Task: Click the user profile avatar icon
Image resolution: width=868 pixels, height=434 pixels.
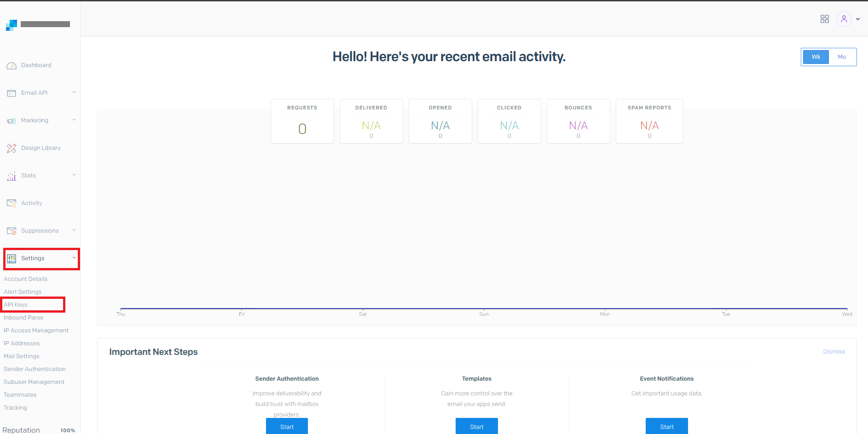Action: pyautogui.click(x=844, y=19)
